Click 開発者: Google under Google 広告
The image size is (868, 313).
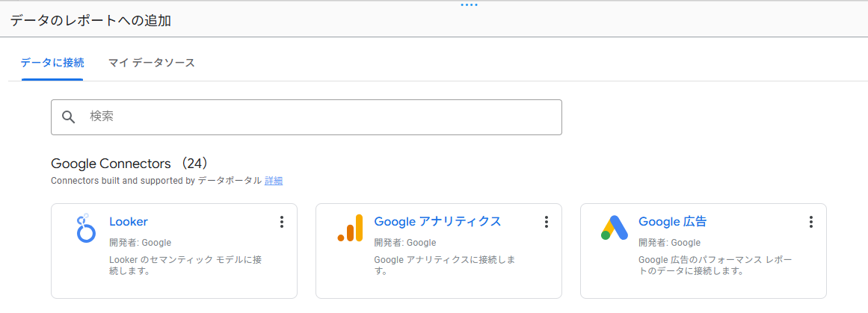tap(669, 242)
